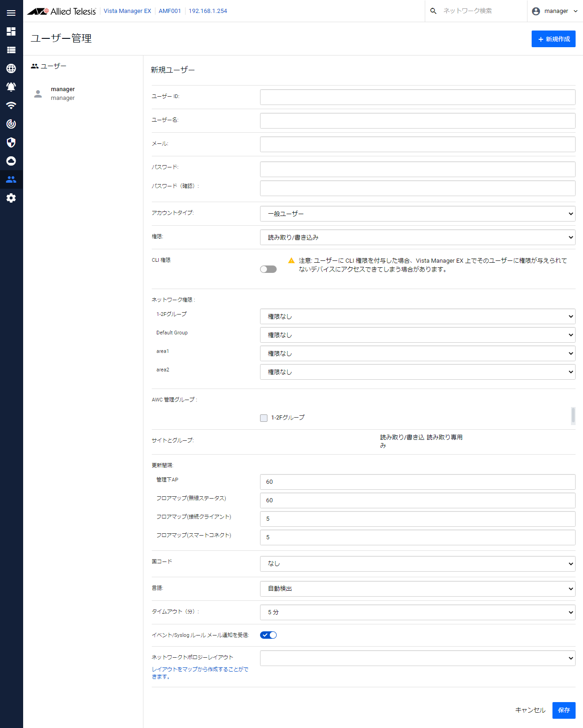Click the Allied Telesis logo
This screenshot has height=728, width=583.
(x=62, y=11)
